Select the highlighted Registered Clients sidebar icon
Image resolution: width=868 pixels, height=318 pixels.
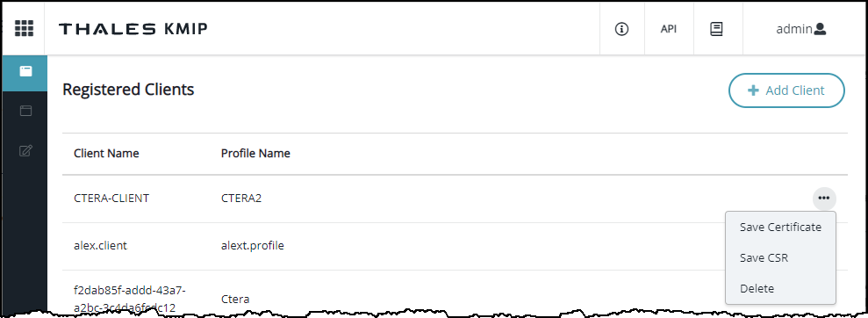pos(25,71)
